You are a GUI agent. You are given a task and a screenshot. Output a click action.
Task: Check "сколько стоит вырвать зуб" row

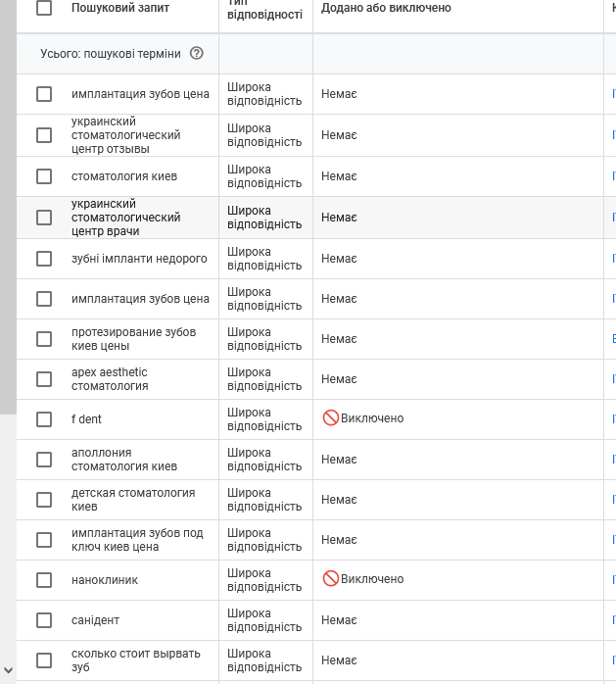point(44,660)
